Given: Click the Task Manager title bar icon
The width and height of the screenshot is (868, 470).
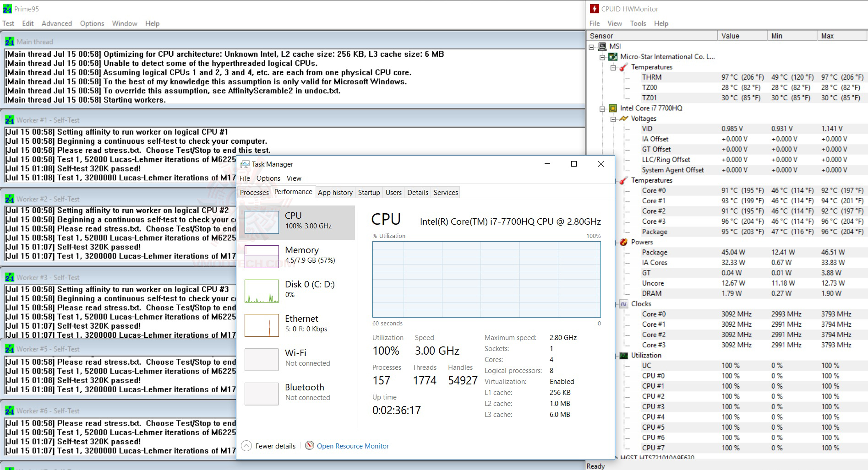Looking at the screenshot, I should pos(245,164).
